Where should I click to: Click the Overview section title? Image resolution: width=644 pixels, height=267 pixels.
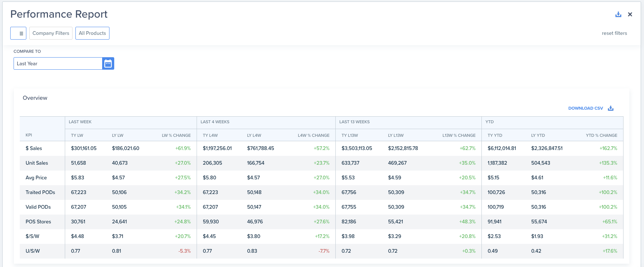pos(35,98)
